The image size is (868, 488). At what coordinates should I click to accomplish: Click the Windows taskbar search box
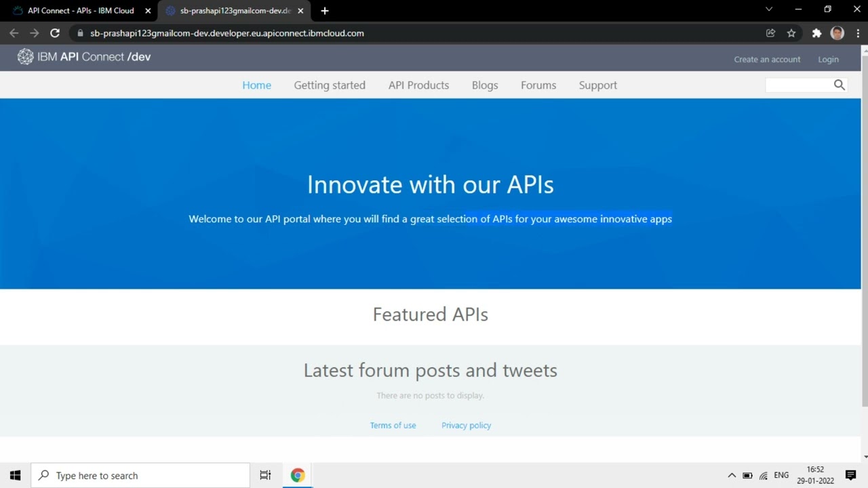(x=140, y=475)
